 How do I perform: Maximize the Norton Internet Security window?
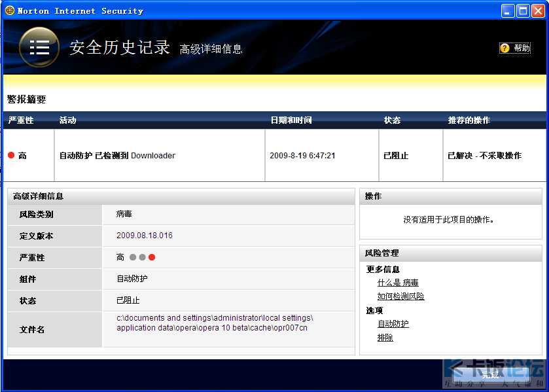[x=523, y=11]
